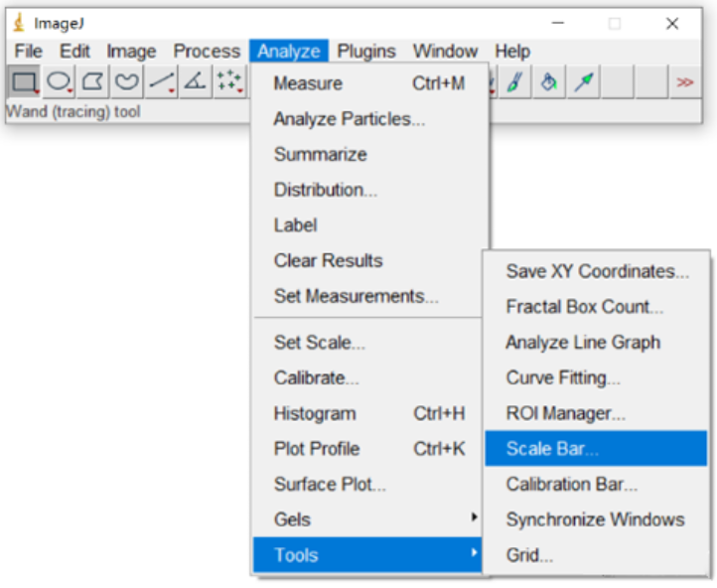Image resolution: width=717 pixels, height=588 pixels.
Task: Select the Multi-point tool
Action: 228,82
